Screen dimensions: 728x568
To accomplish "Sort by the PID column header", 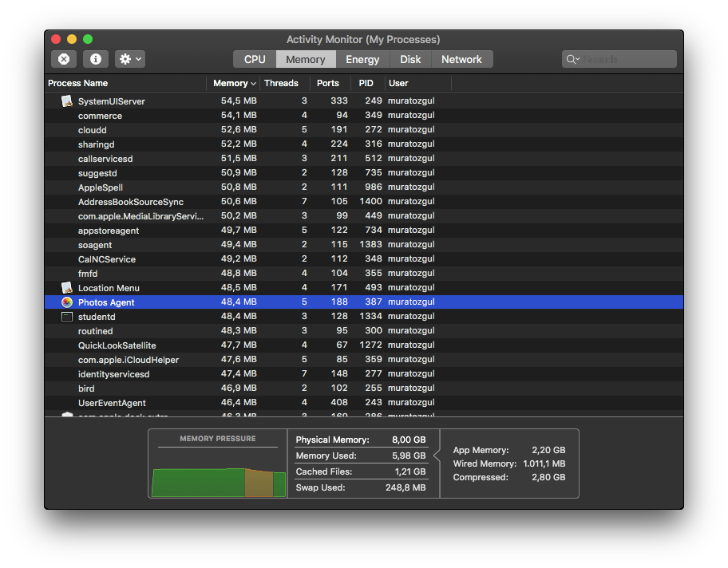I will (x=366, y=83).
